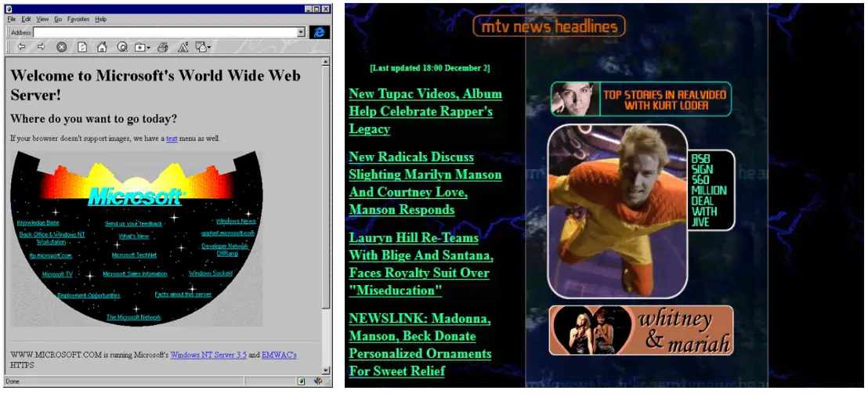Click Last updated 18:00 December 2 text
868x394 pixels.
(x=430, y=68)
